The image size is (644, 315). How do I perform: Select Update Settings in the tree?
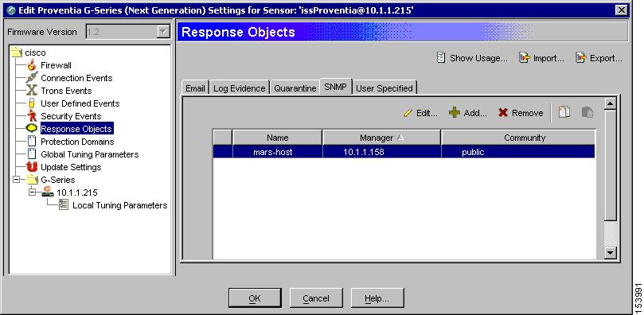(x=71, y=167)
